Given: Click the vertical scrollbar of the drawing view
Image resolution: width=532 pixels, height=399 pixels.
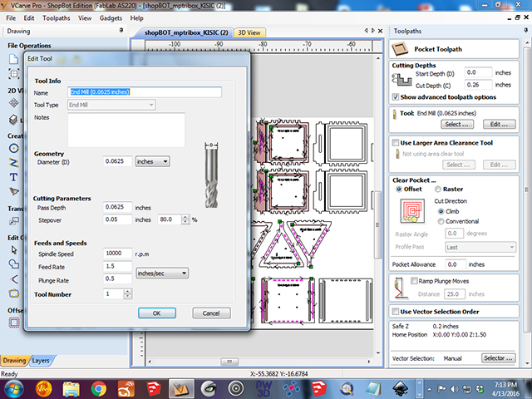Looking at the screenshot, I should (x=378, y=224).
